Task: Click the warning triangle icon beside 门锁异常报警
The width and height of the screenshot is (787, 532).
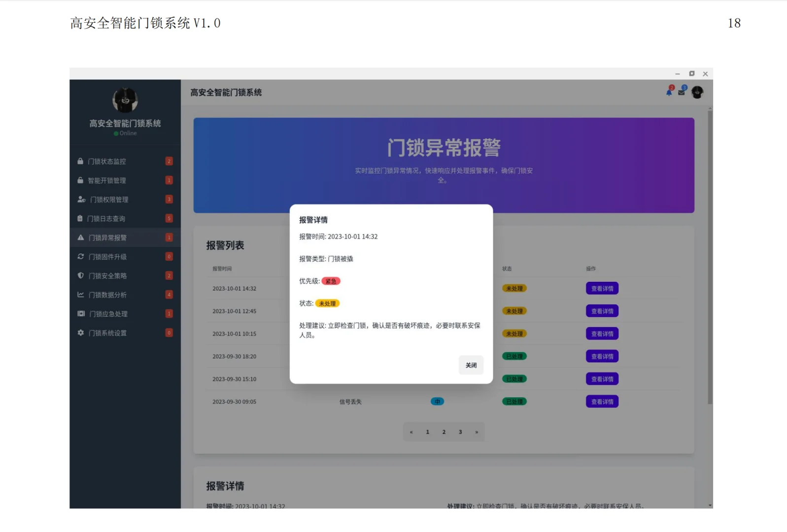Action: pos(81,237)
